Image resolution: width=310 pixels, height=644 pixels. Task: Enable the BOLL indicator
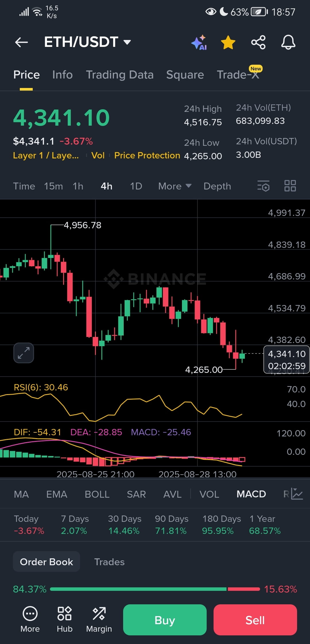(97, 494)
